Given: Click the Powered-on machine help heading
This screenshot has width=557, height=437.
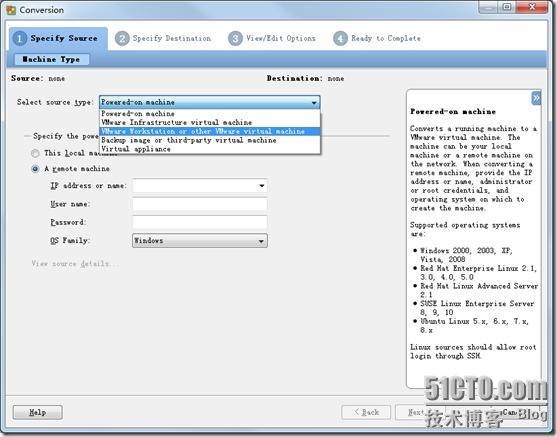Looking at the screenshot, I should coord(453,112).
